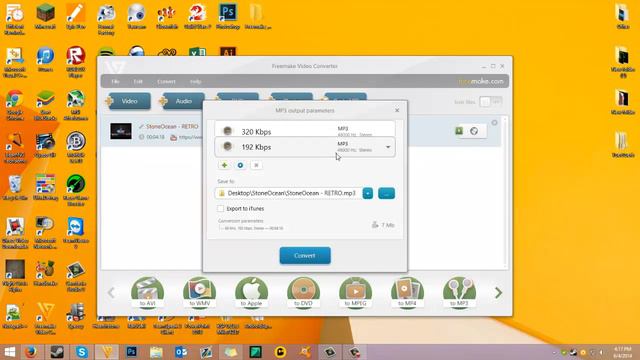Choose the to DVD format icon
Image resolution: width=640 pixels, height=360 pixels.
(x=303, y=293)
